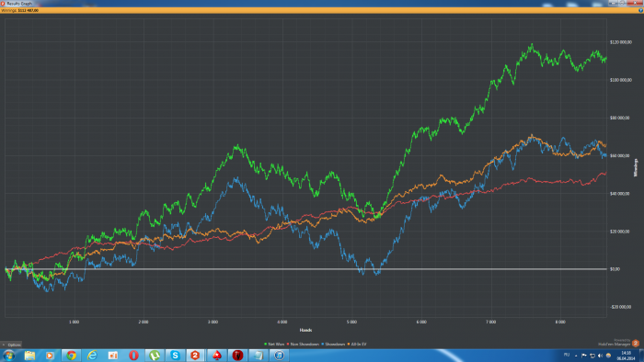Toggle the Showdown legend entry
Screen dimensions: 644x362
click(333, 344)
